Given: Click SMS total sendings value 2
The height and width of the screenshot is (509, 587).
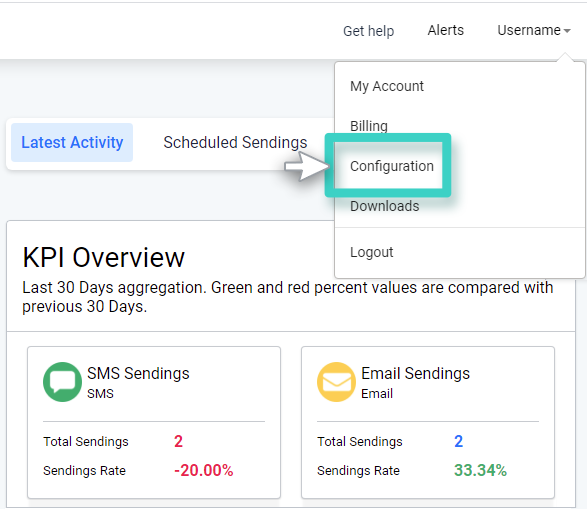Looking at the screenshot, I should [x=178, y=441].
